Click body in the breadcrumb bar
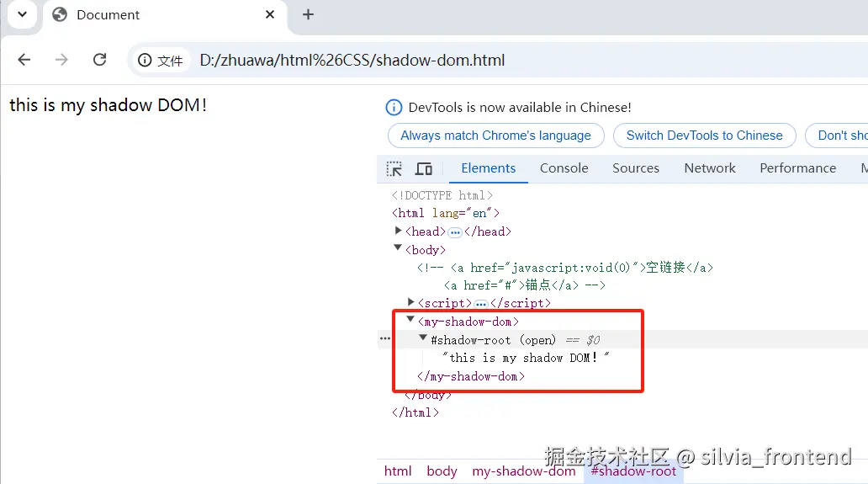The height and width of the screenshot is (484, 868). click(x=442, y=471)
